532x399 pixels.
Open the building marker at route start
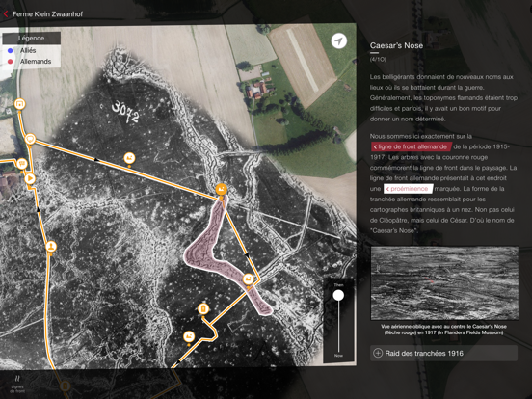tap(19, 103)
